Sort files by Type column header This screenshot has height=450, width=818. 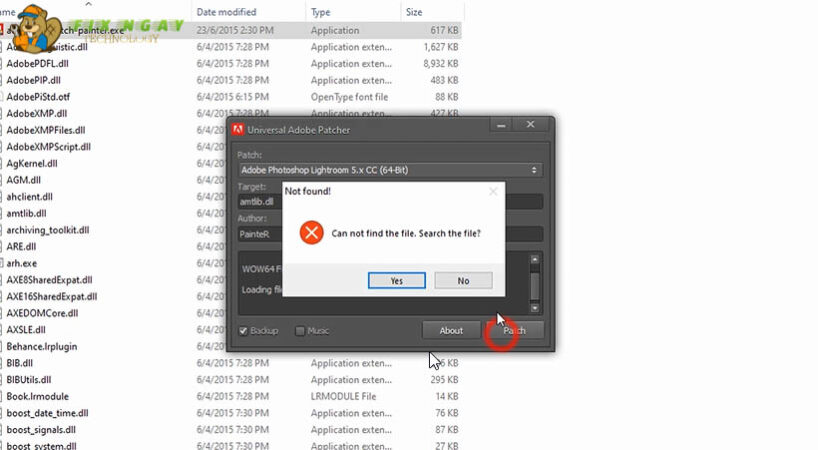coord(321,12)
